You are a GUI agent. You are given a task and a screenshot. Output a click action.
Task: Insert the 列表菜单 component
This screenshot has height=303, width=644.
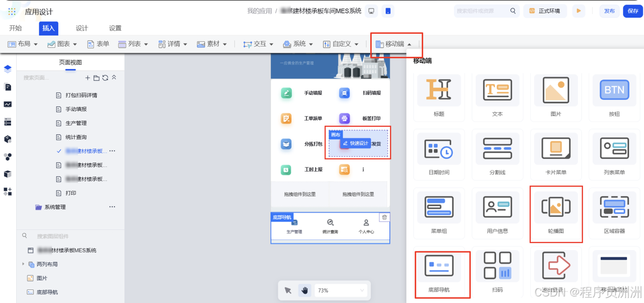[x=614, y=154]
